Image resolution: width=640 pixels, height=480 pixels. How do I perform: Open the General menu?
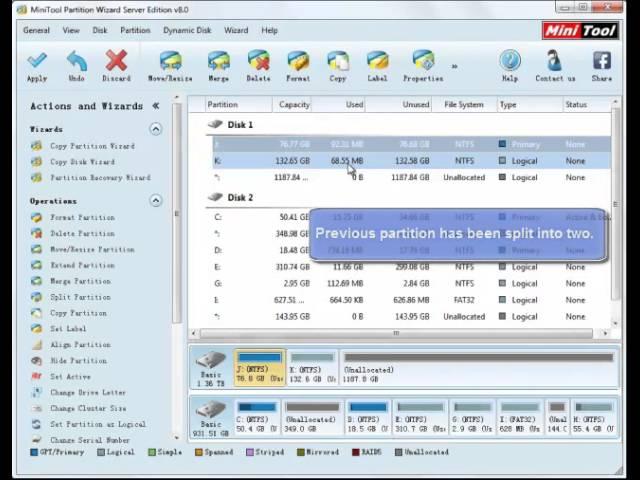click(36, 30)
